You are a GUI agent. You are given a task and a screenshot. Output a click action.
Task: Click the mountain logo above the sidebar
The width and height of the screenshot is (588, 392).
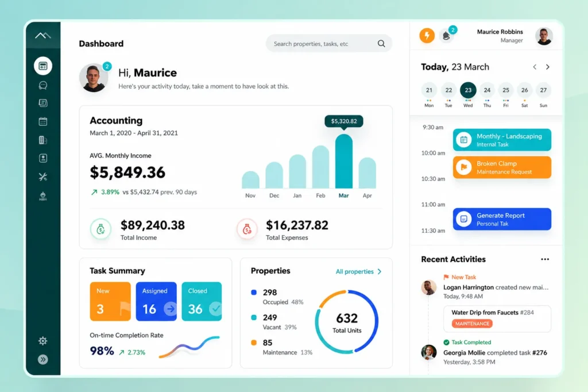42,35
